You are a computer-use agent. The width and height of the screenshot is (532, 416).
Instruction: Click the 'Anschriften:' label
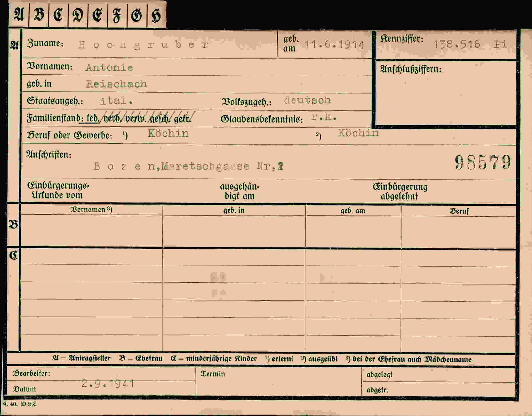(49, 155)
